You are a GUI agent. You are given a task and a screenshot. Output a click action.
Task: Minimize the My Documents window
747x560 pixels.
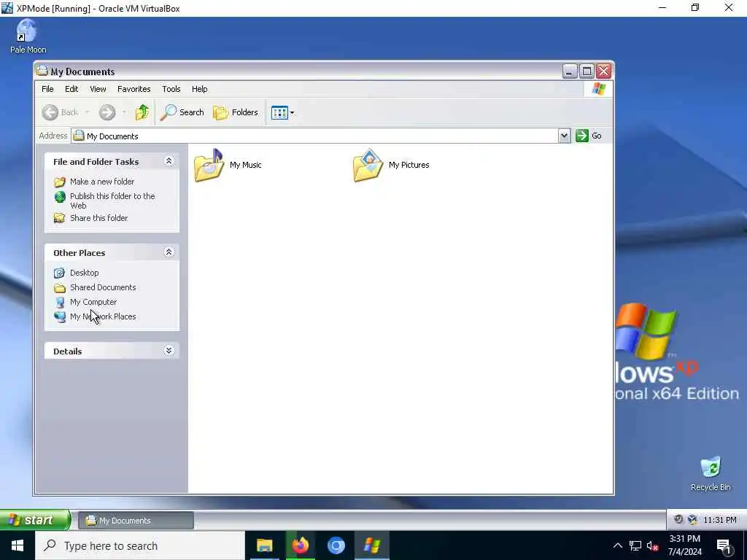tap(569, 71)
